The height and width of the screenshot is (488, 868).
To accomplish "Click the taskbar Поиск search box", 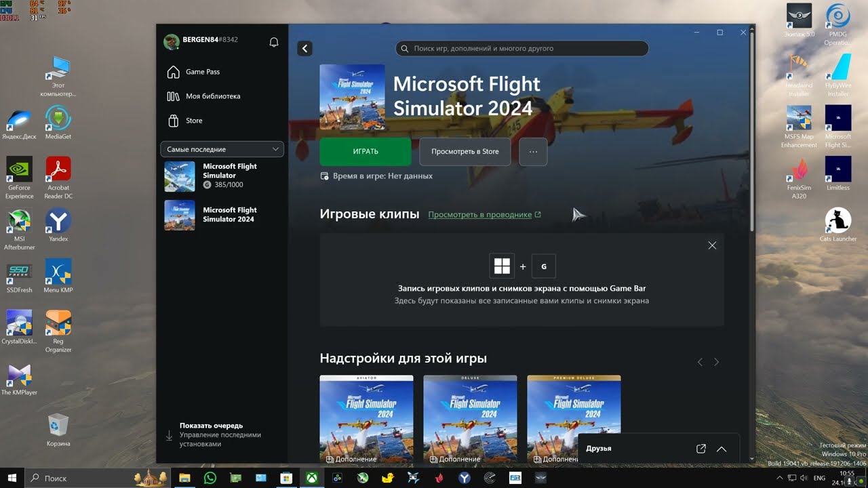I will tap(96, 478).
